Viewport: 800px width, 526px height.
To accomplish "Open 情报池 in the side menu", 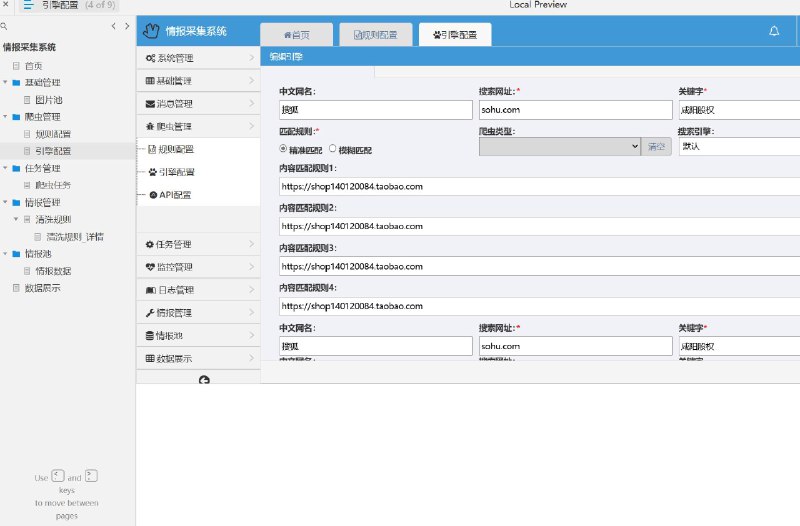I will [x=198, y=336].
